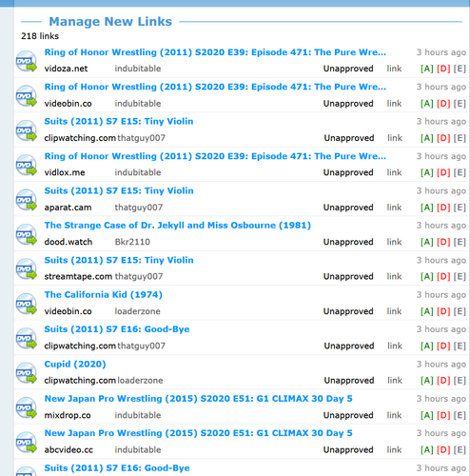Click the DVD icon beside vidlox.me row
This screenshot has height=476, width=470.
click(x=27, y=165)
